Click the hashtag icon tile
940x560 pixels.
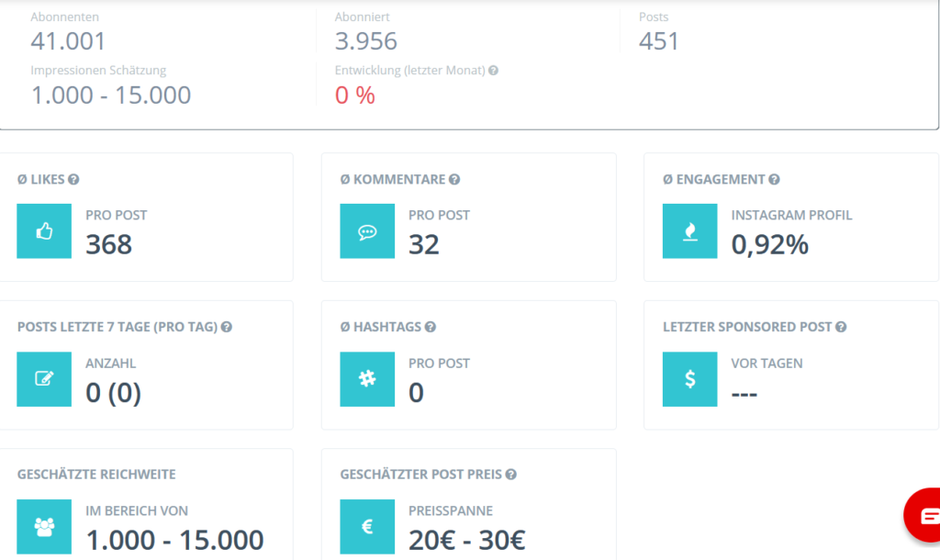(367, 379)
